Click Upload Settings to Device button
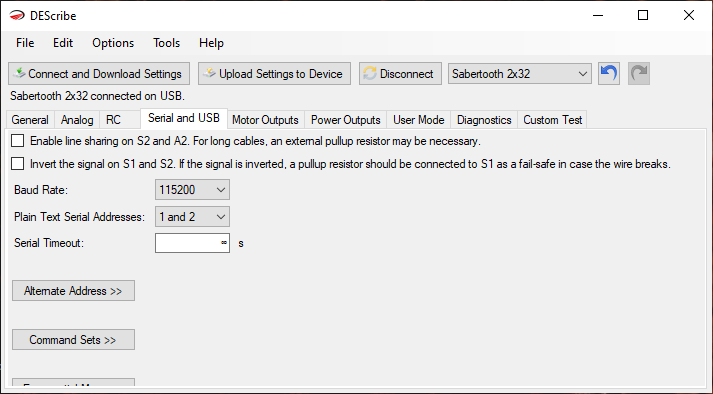 click(x=274, y=74)
